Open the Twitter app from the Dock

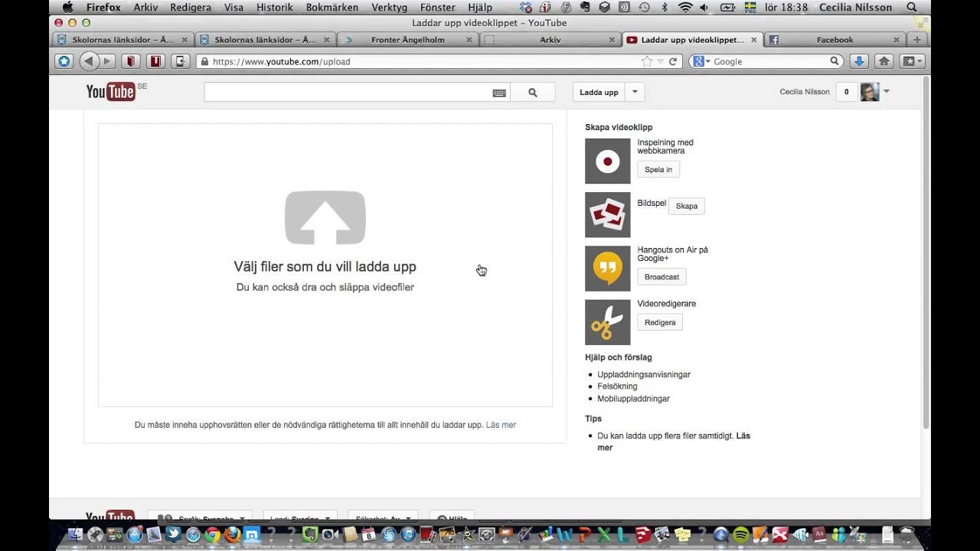[173, 534]
